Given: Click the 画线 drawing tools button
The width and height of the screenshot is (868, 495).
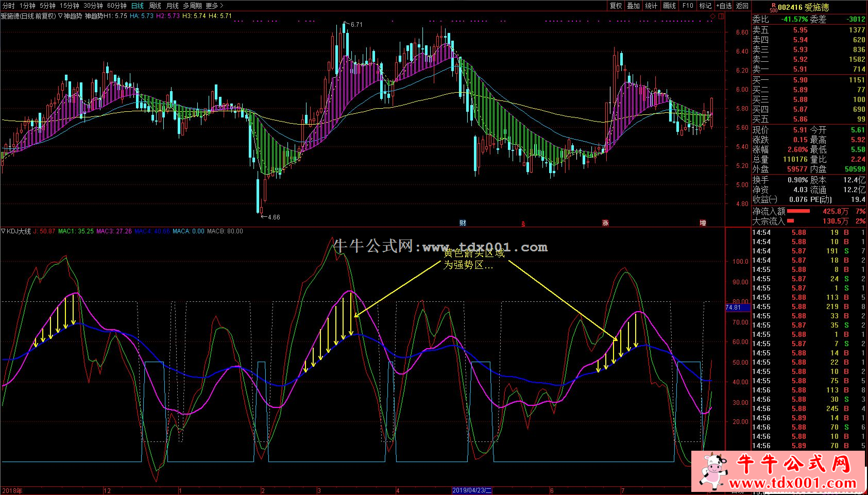Looking at the screenshot, I should [670, 6].
